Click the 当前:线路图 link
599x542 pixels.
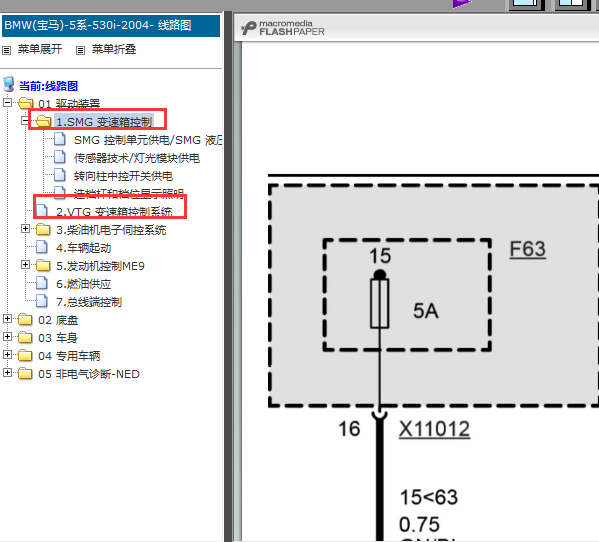49,86
